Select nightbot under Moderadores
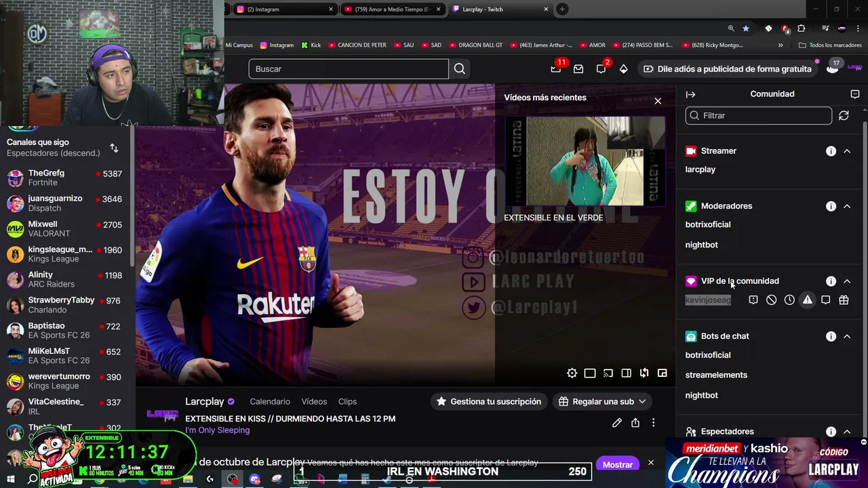Screen dimensions: 868x488 [x=701, y=245]
